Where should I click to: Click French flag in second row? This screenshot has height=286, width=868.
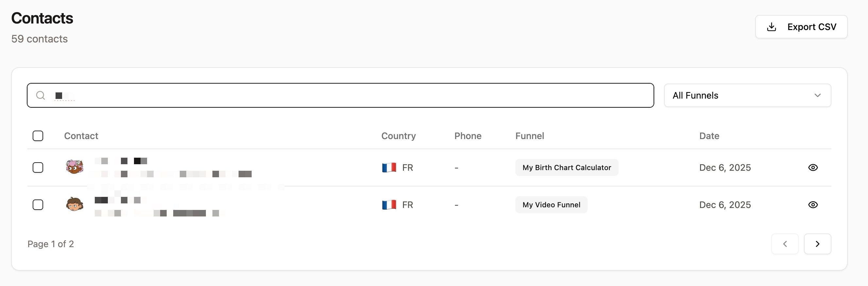(389, 205)
